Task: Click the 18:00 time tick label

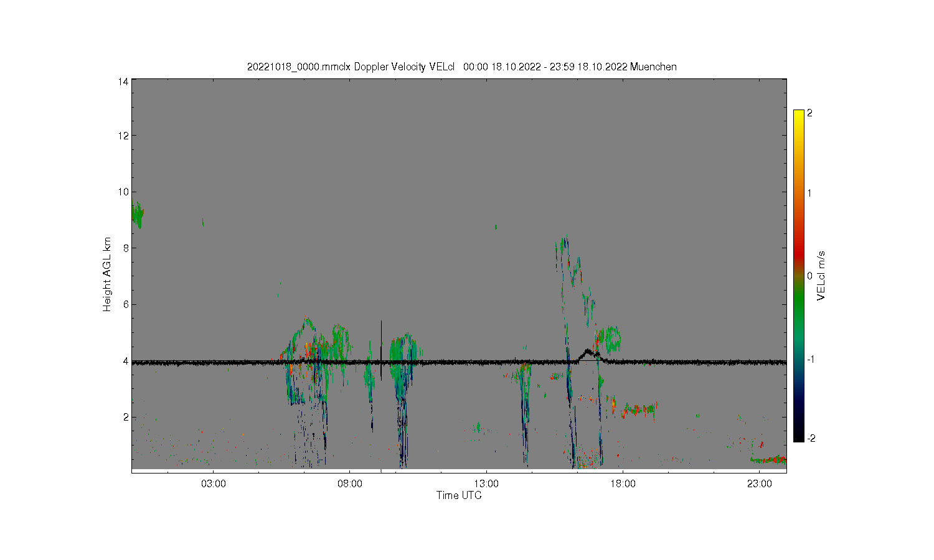Action: pyautogui.click(x=623, y=483)
